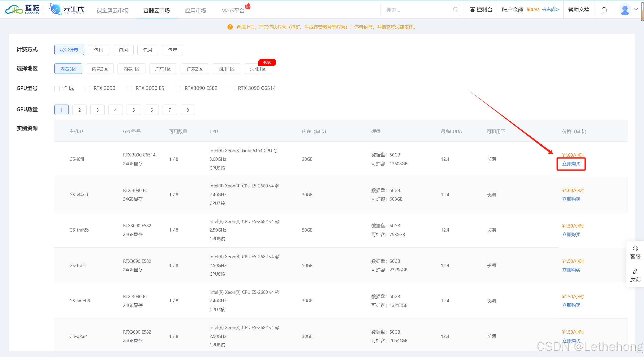Open the customer service headset icon
This screenshot has height=357, width=644.
click(x=635, y=249)
